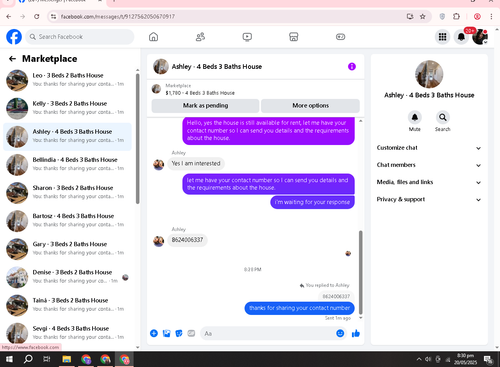
Task: Open Kelly - 3 Beds 2 Baths House chat
Action: point(67,109)
